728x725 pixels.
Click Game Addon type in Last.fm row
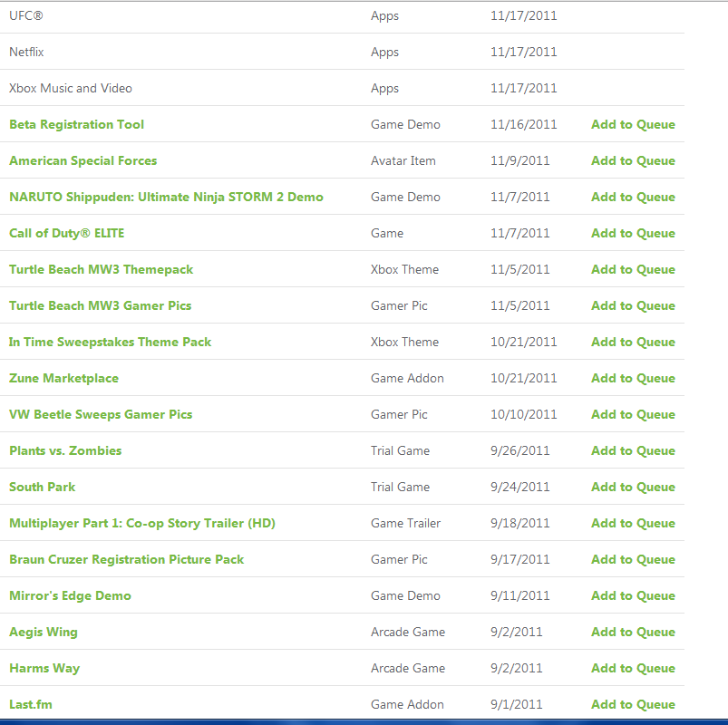(x=408, y=704)
